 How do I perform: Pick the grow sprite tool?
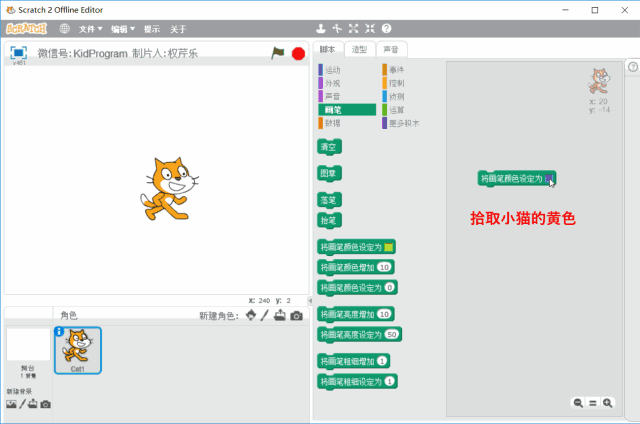(354, 29)
